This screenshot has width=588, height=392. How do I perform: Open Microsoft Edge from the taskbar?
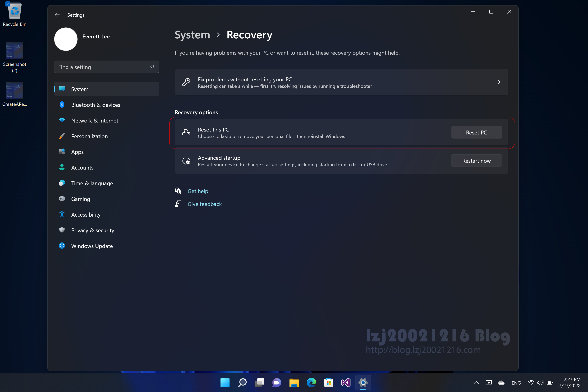(x=311, y=383)
